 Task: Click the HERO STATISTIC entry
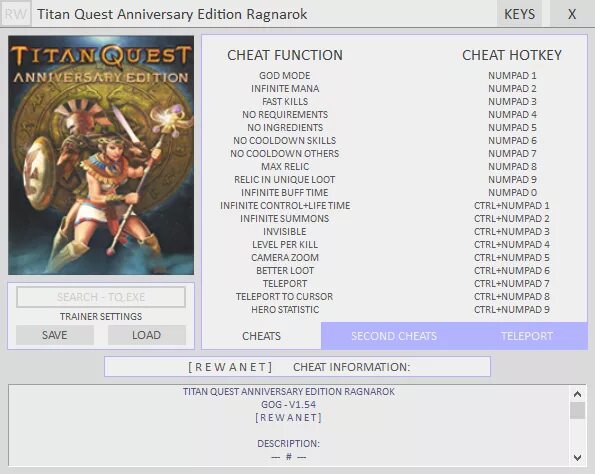285,309
